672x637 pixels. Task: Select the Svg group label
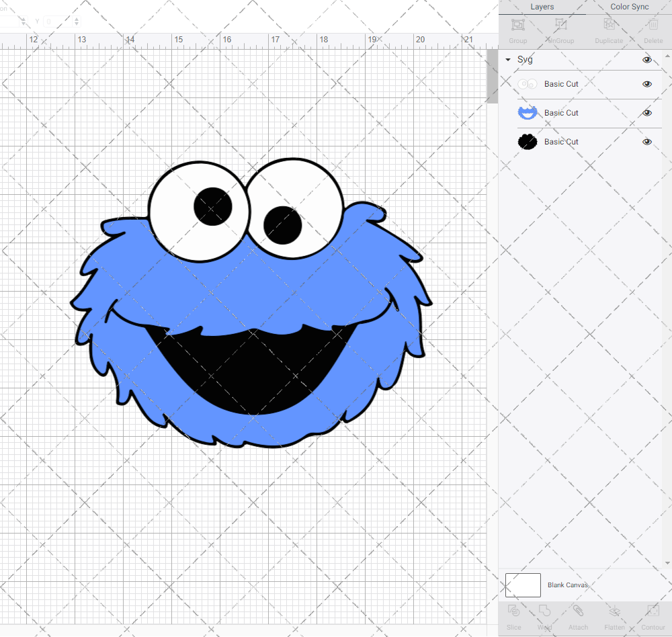pyautogui.click(x=523, y=59)
